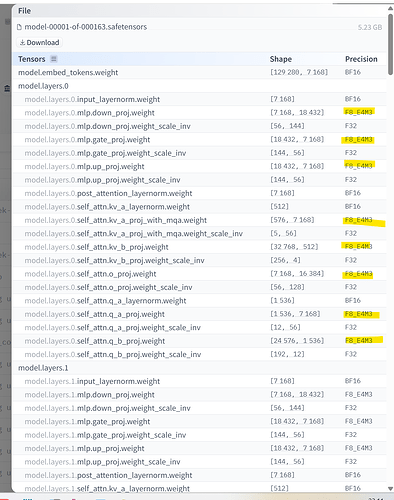Select model.layers.0.self_attn.q_b_proj.weight
394x500 pixels.
pyautogui.click(x=199, y=341)
